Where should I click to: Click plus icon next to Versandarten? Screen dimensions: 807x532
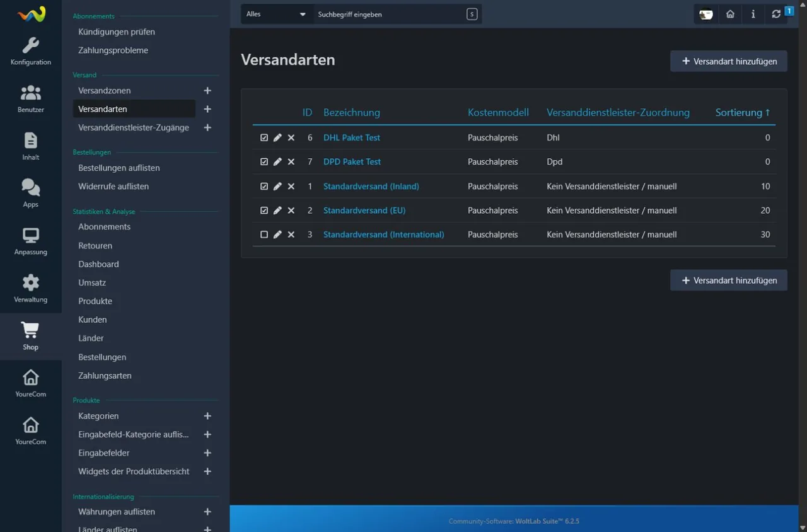tap(207, 109)
